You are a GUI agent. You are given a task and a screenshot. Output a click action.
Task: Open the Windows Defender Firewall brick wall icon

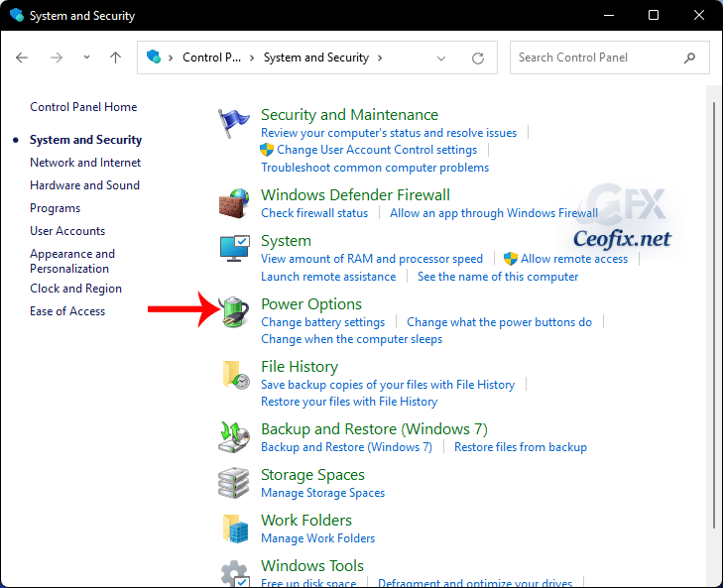[x=234, y=203]
